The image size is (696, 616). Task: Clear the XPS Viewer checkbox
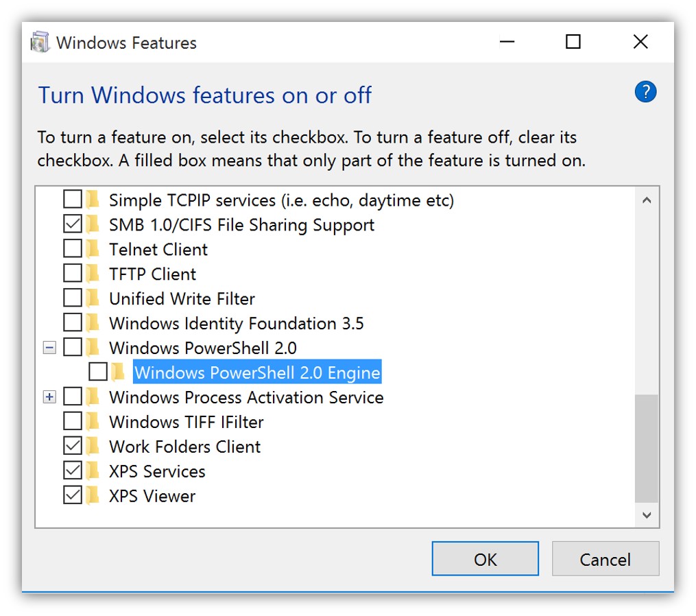click(73, 495)
